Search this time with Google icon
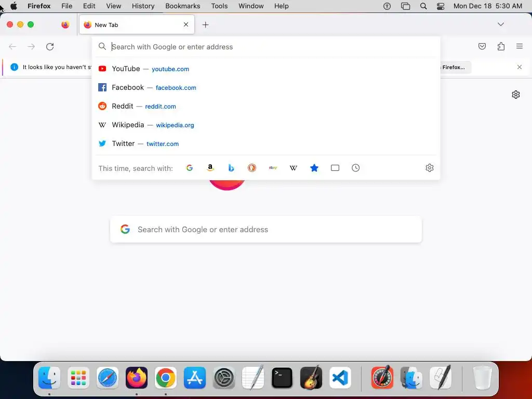Screen dimensions: 532x399 pos(189,168)
